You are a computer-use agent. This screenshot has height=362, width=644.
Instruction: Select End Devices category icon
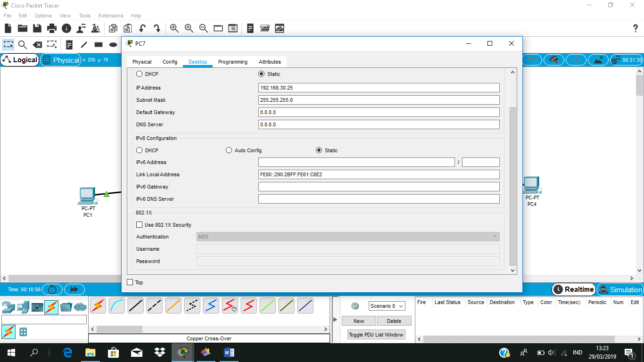coord(23,307)
